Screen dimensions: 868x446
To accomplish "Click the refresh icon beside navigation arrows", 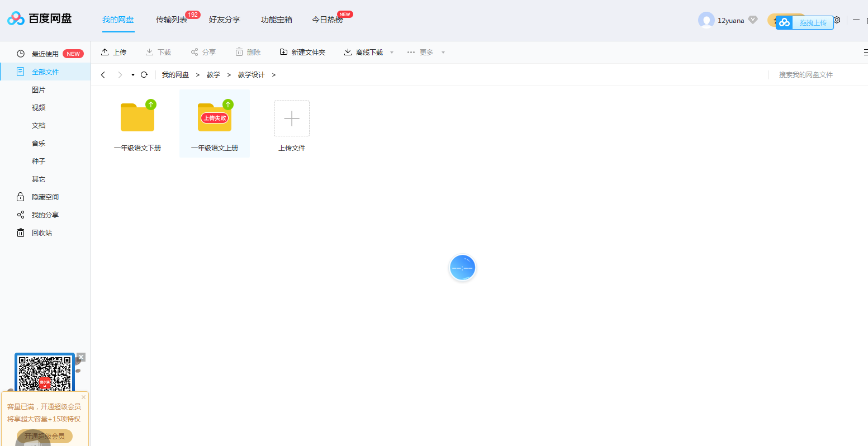I will [x=144, y=75].
